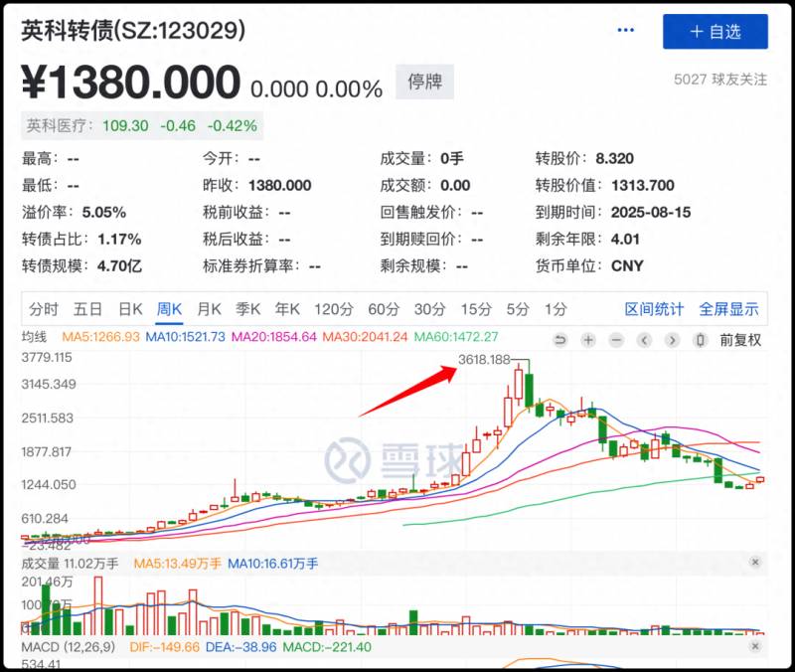Click the MACD (12,26,9) label
The height and width of the screenshot is (672, 795).
point(69,647)
